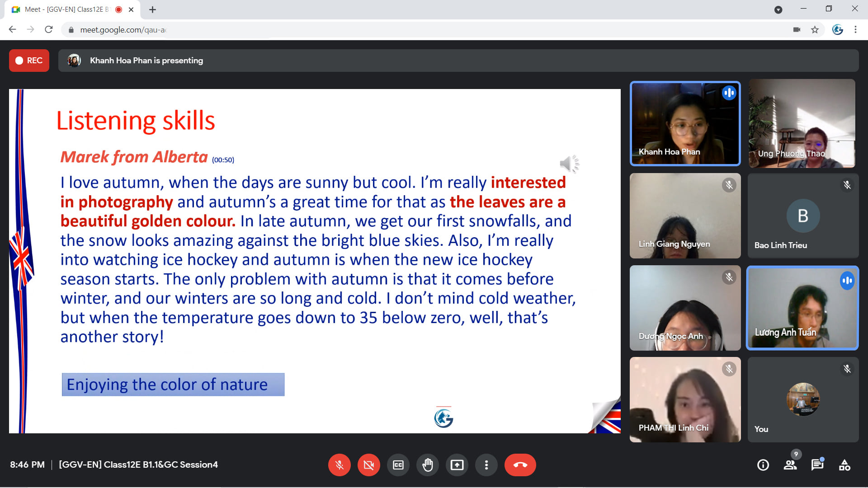The width and height of the screenshot is (868, 488).
Task: View meeting details via info icon
Action: (764, 465)
